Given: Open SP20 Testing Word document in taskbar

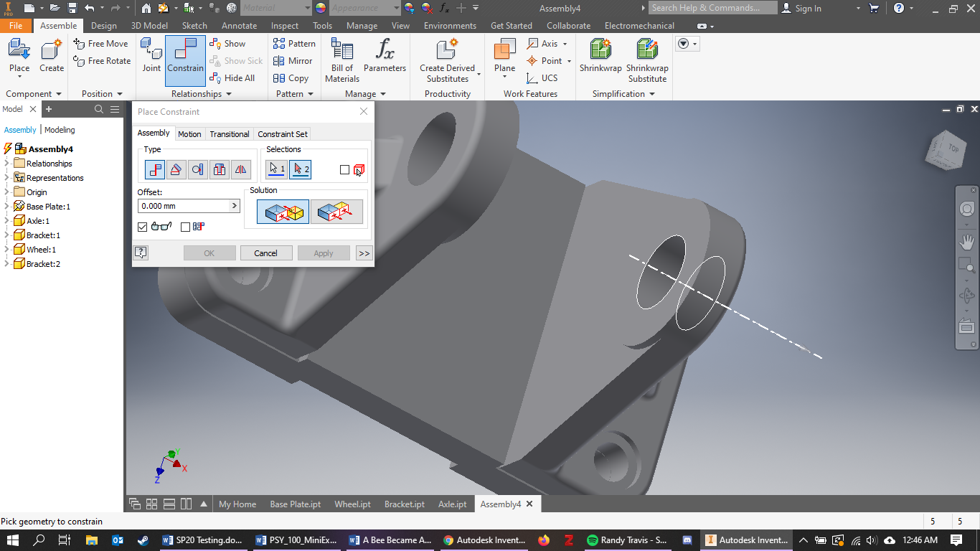Looking at the screenshot, I should tap(204, 540).
